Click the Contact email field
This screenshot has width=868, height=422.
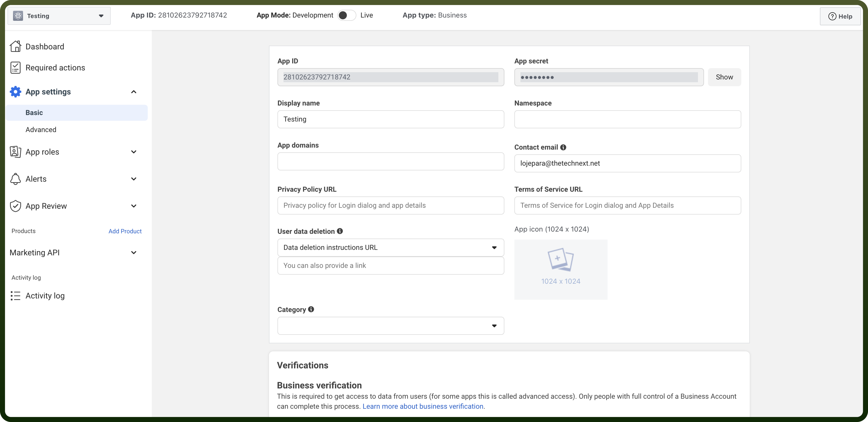click(x=628, y=164)
